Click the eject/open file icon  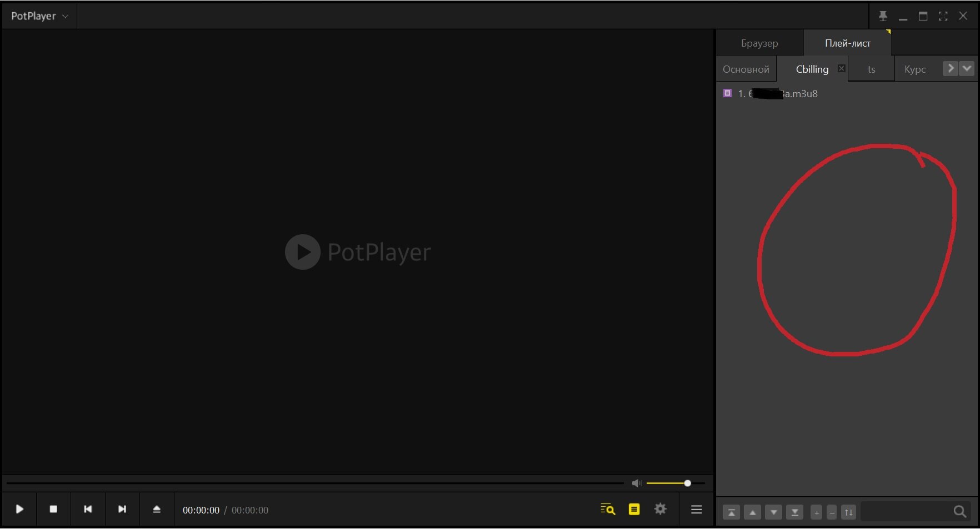click(157, 509)
